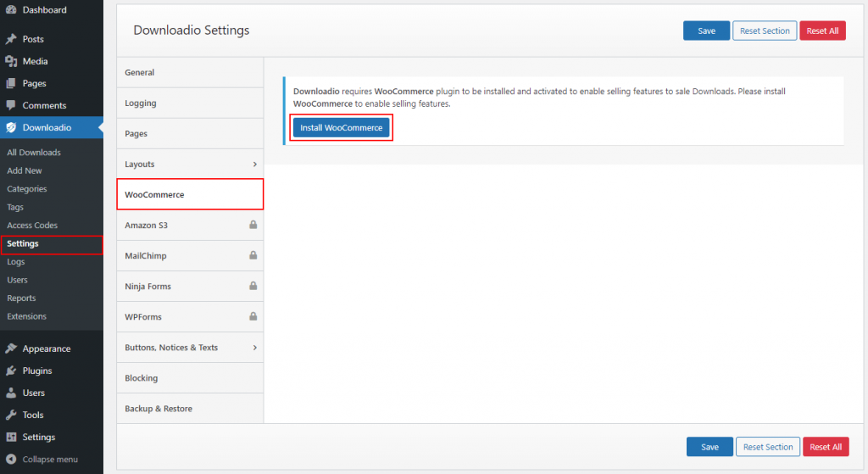Click the lock icon beside Amazon S3
This screenshot has width=868, height=474.
coord(253,224)
